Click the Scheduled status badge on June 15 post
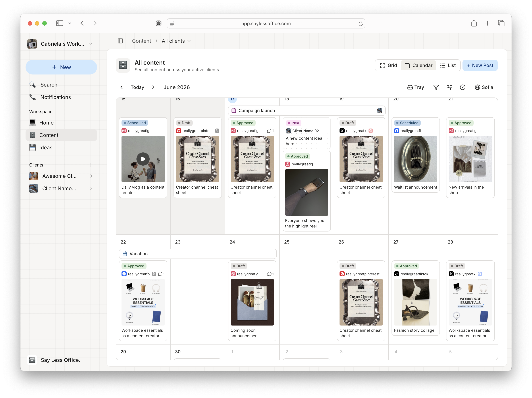This screenshot has width=532, height=398. click(134, 123)
